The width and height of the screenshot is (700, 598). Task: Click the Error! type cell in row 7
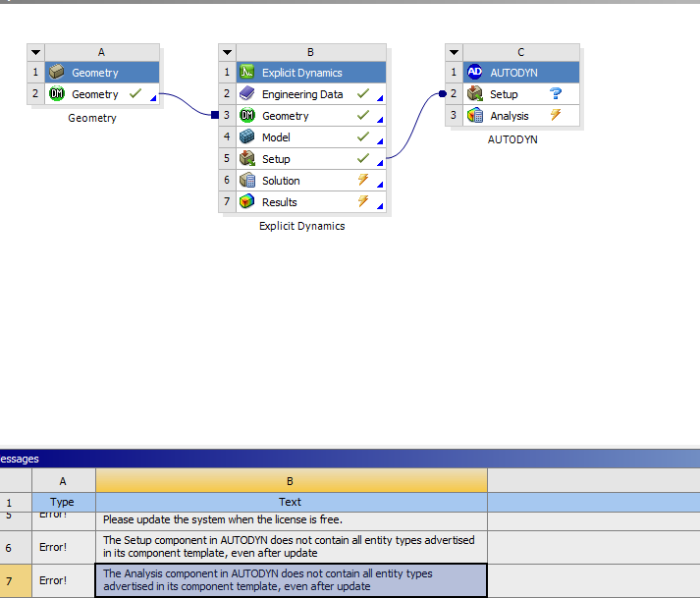64,580
